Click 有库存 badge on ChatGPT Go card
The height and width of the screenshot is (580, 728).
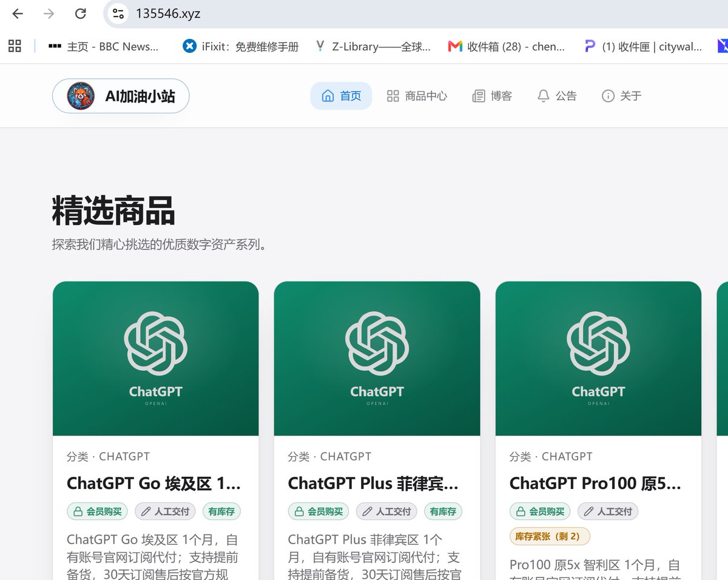(221, 511)
